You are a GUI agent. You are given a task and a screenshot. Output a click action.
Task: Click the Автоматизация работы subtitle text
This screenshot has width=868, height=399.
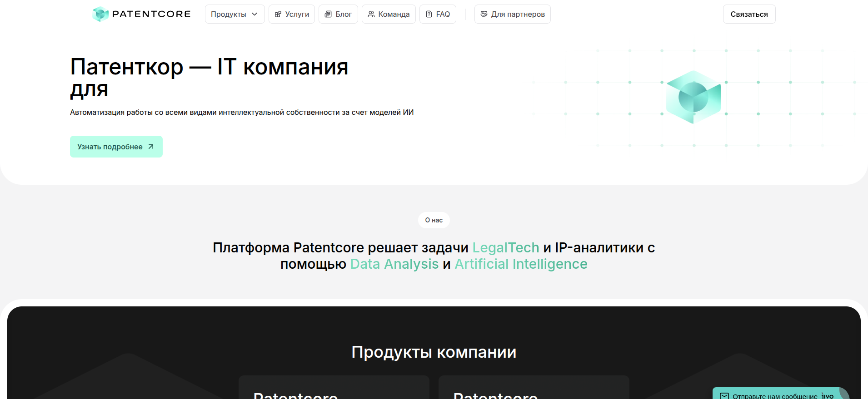coord(242,112)
